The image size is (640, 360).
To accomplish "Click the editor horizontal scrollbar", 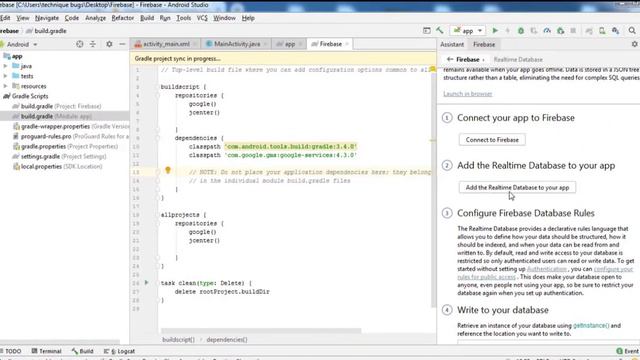I will [261, 331].
